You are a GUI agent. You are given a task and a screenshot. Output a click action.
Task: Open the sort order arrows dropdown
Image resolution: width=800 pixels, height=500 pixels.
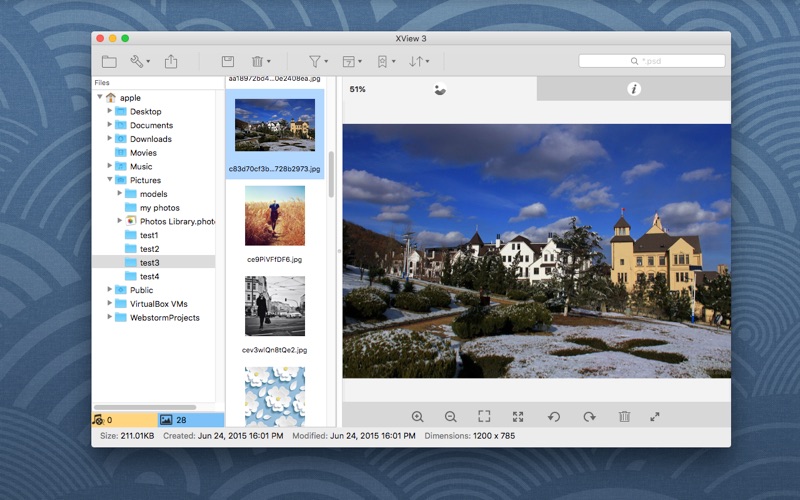(x=419, y=61)
